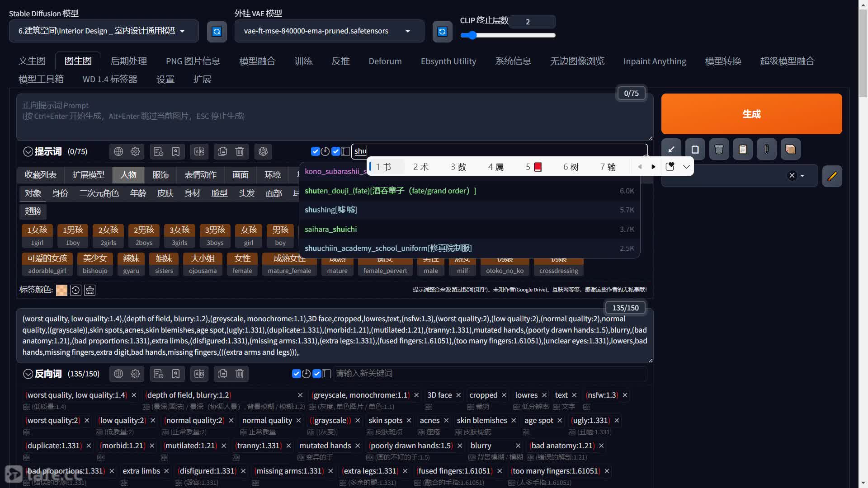Expand the styles dropdown arrow
The image size is (868, 488).
click(x=802, y=176)
